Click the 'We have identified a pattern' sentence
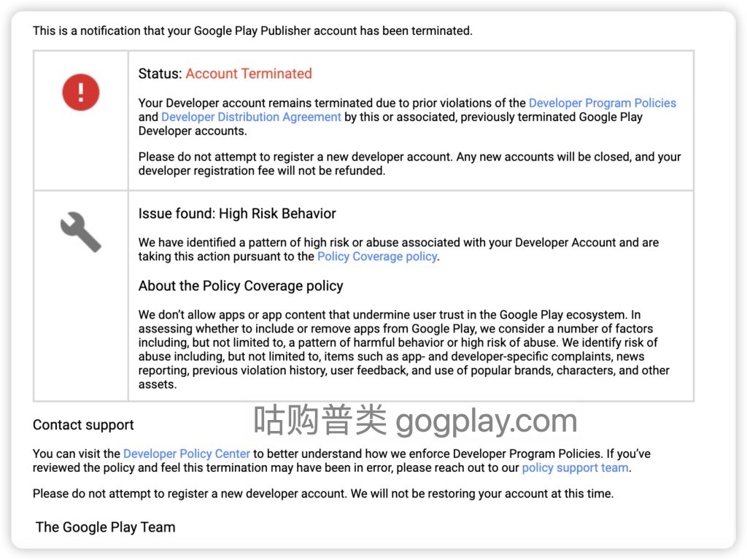Image resolution: width=747 pixels, height=560 pixels. (399, 249)
